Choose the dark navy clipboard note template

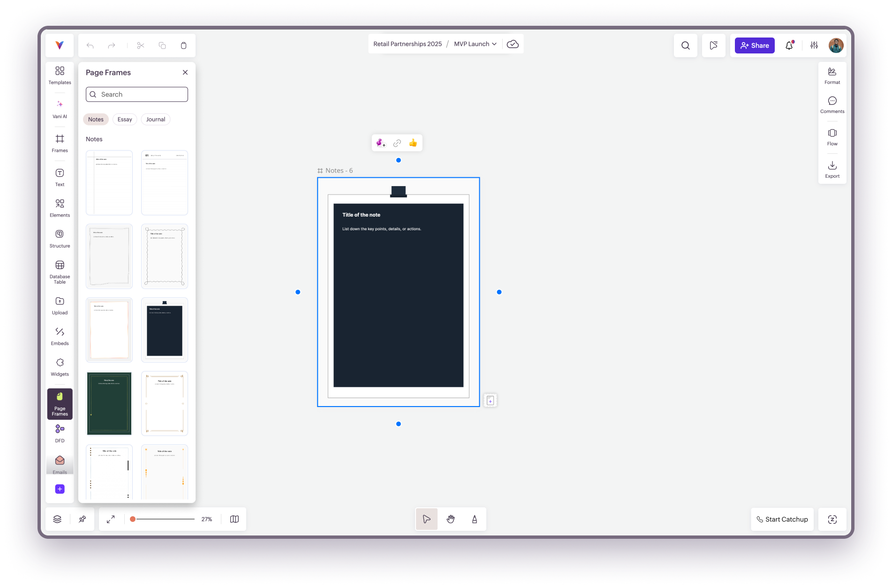click(x=165, y=330)
